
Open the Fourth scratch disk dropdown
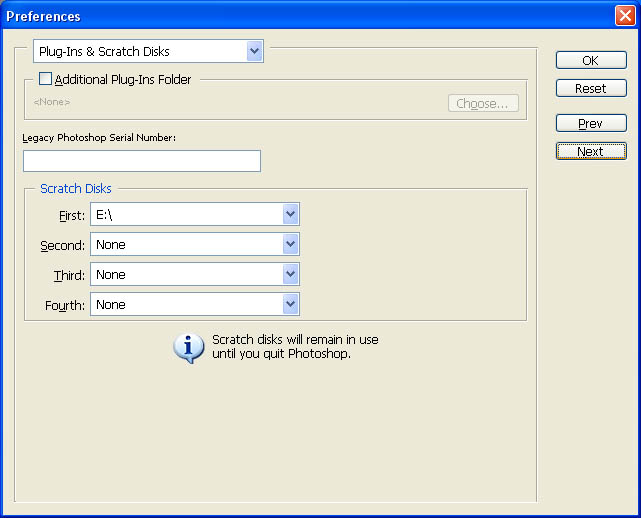pos(290,304)
